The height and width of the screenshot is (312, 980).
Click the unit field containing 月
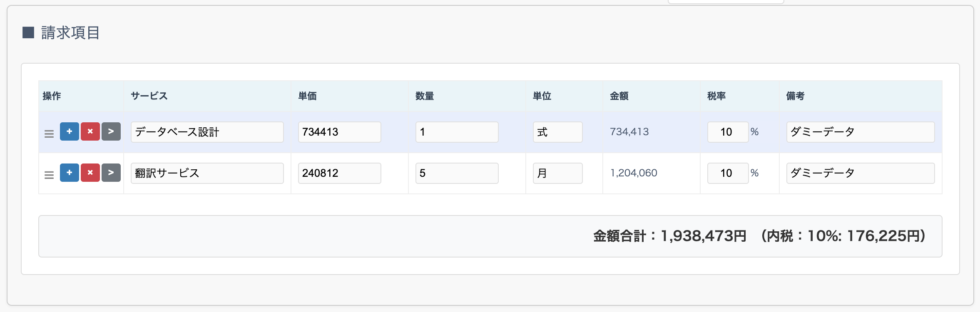click(558, 173)
